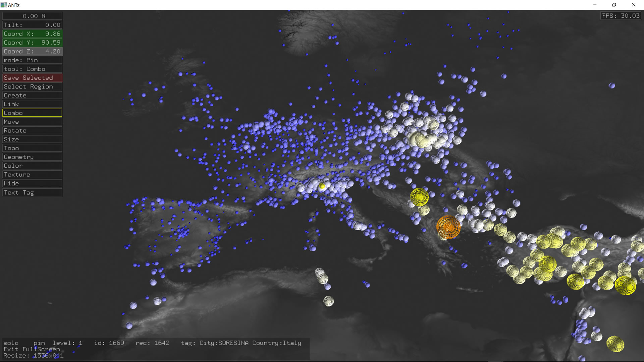Select the small yellow selected pin in Italy
This screenshot has width=644, height=362.
[x=322, y=186]
